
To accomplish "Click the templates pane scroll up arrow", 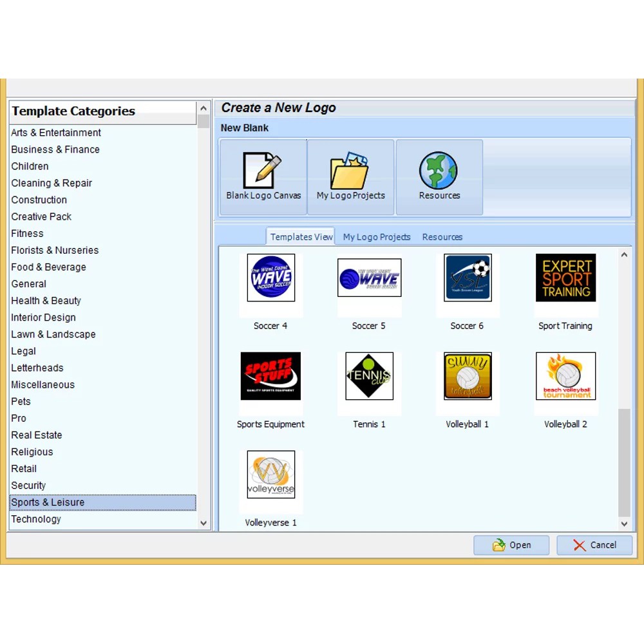I will tap(624, 255).
